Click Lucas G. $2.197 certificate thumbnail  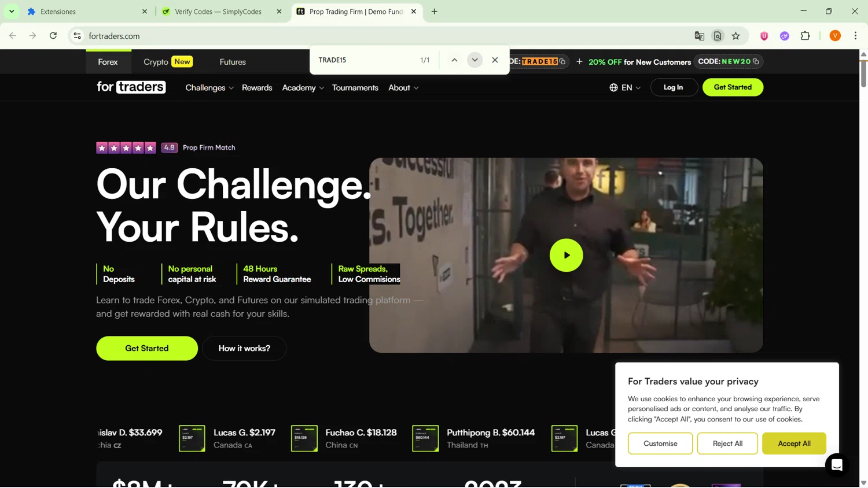coord(192,439)
